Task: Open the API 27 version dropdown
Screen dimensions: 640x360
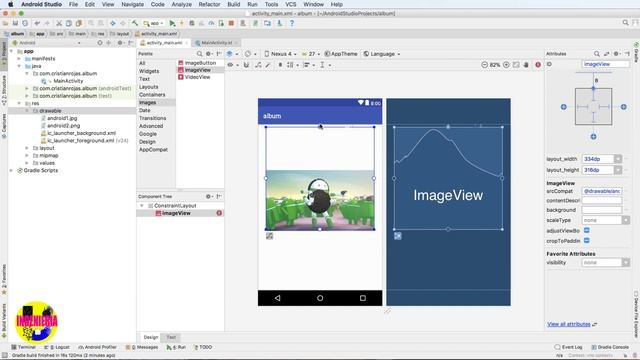Action: click(x=311, y=54)
